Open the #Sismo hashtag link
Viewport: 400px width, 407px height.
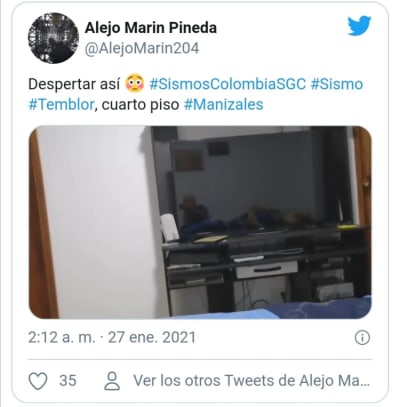(337, 84)
